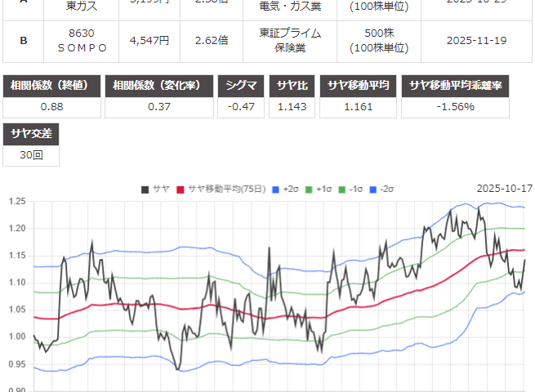Click the 2025-10-17 chart date label
535x392 pixels.
coord(503,188)
